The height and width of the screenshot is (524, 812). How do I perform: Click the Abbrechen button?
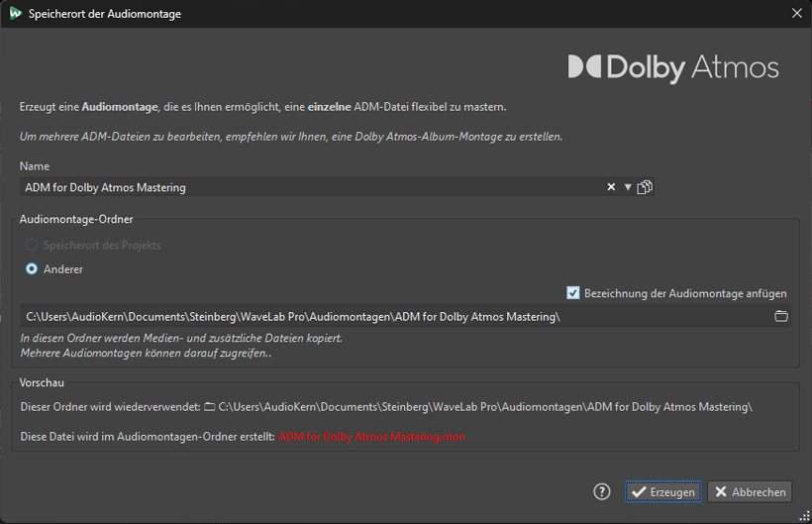(x=750, y=492)
